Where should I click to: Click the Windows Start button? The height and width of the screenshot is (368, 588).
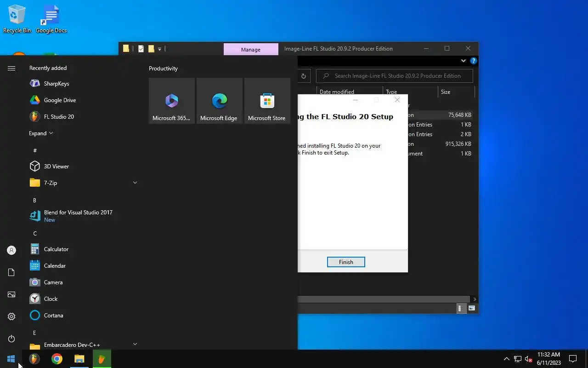click(11, 359)
